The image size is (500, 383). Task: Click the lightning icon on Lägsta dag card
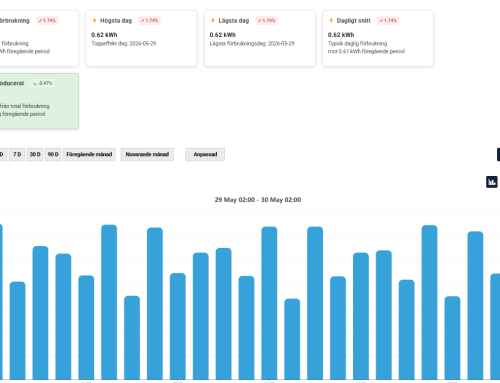213,20
